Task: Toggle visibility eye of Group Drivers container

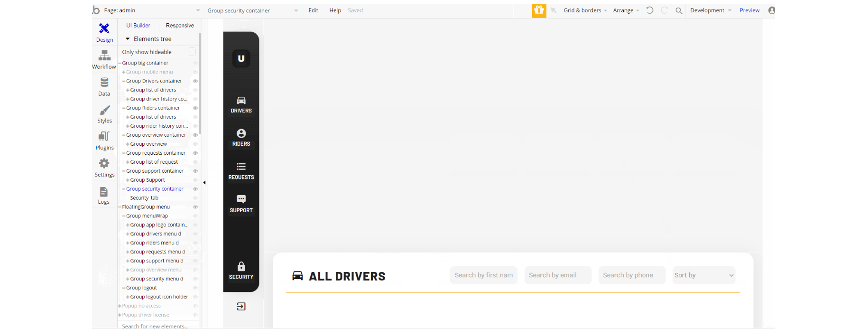Action: click(195, 81)
